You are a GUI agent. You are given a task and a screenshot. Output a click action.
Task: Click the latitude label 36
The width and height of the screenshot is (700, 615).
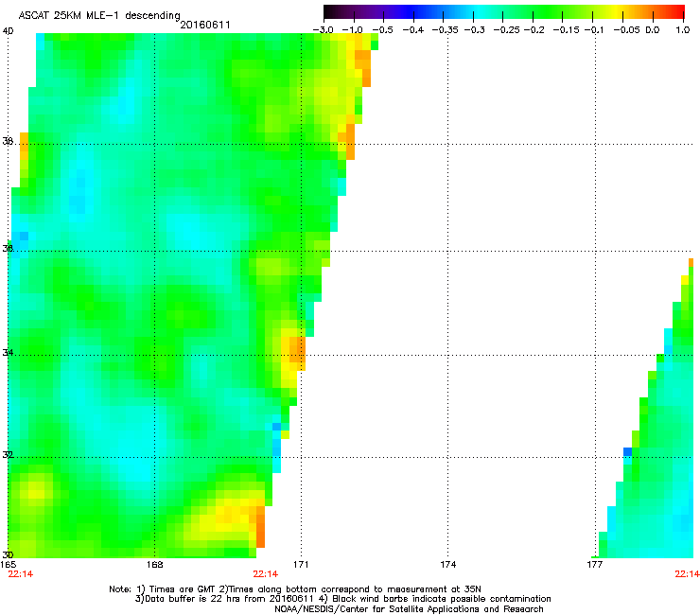click(x=8, y=248)
